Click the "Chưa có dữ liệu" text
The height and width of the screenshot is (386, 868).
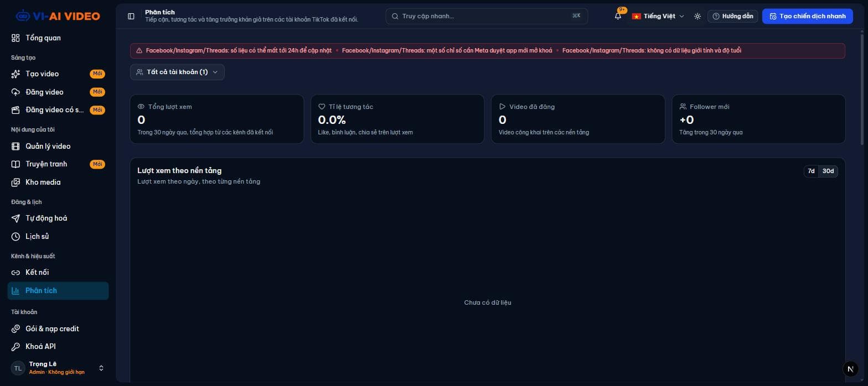click(x=488, y=302)
